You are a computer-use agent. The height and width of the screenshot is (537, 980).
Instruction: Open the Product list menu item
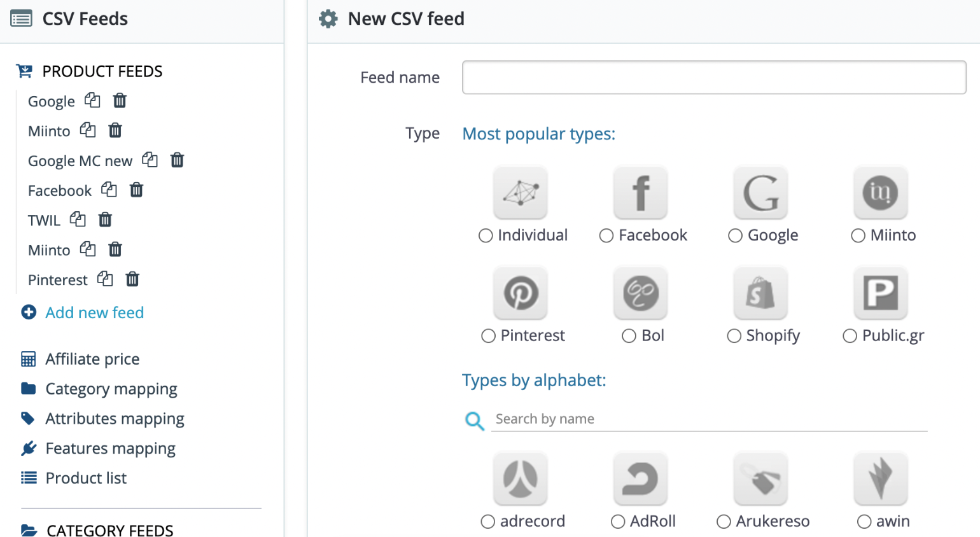pyautogui.click(x=86, y=478)
